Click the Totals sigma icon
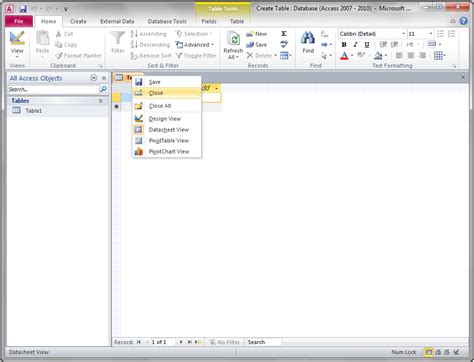The width and height of the screenshot is (474, 362). click(284, 34)
